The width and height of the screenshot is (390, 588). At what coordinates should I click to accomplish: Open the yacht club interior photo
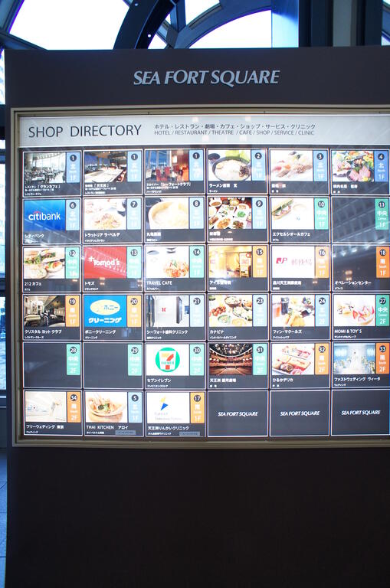(x=44, y=312)
